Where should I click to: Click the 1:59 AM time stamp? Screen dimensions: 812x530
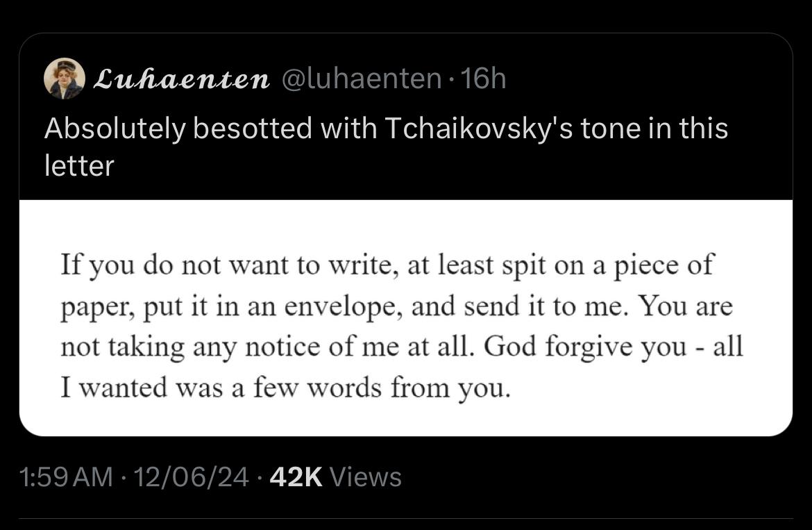66,477
